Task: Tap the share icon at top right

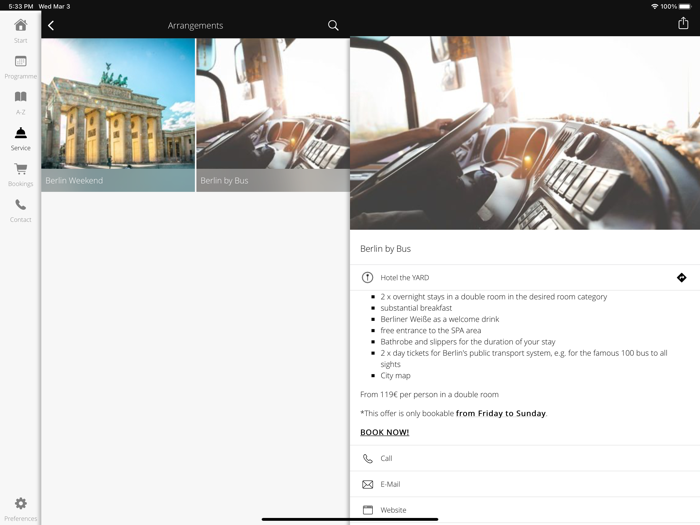Action: [683, 23]
